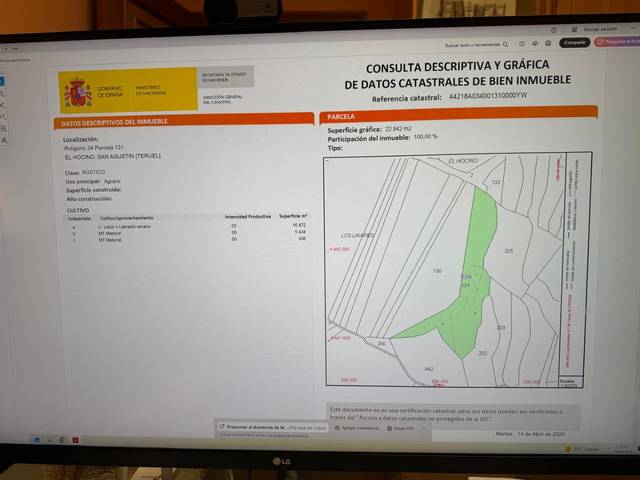
Task: Click parcel number 205 on the map
Action: coord(509,251)
